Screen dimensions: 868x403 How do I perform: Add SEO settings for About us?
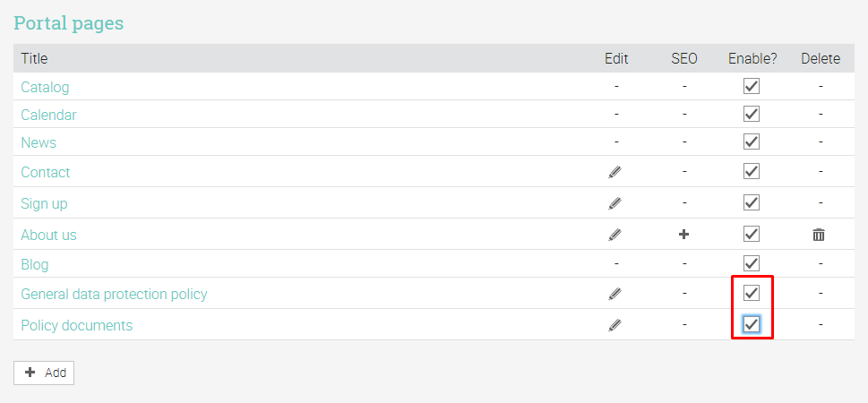[x=684, y=235]
